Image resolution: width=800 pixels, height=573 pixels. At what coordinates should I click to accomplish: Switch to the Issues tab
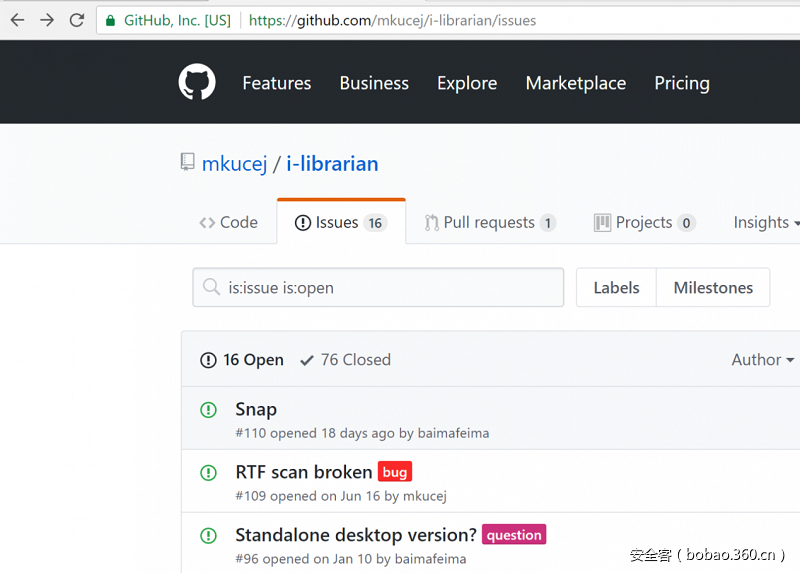[x=341, y=222]
